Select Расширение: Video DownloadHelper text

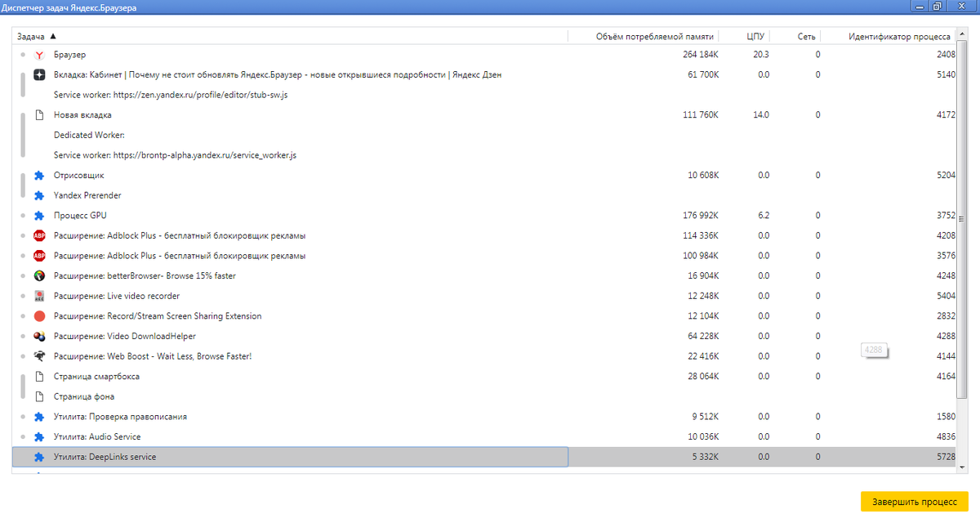125,336
